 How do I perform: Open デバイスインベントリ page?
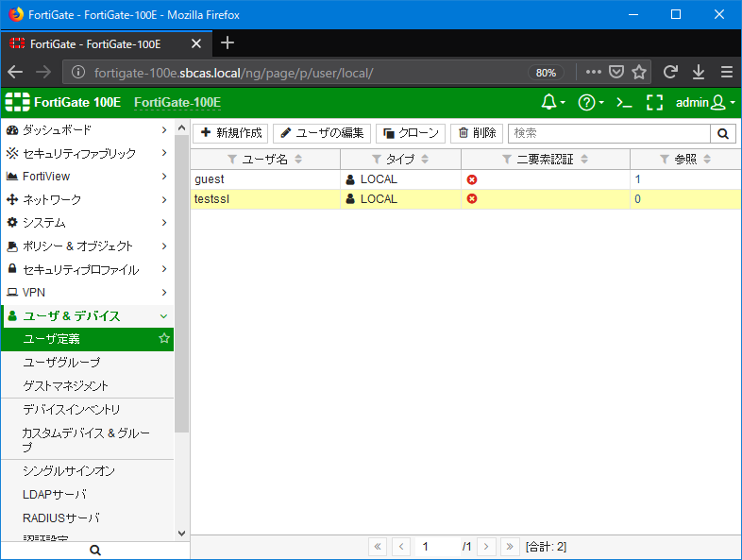[88, 410]
